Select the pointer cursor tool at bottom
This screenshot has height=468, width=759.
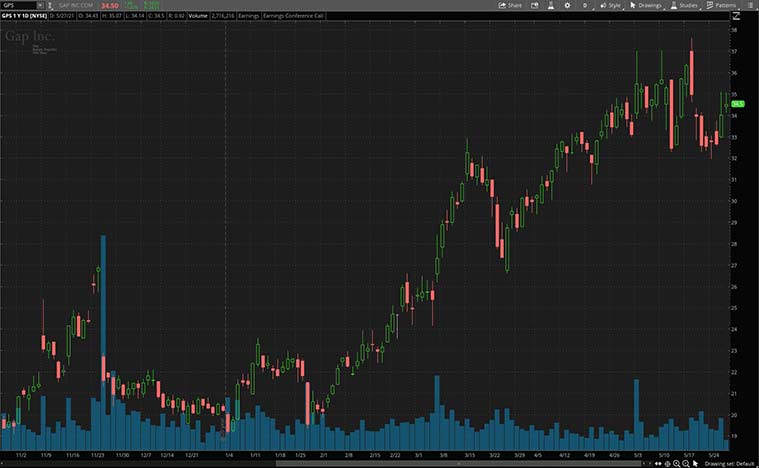pyautogui.click(x=695, y=463)
